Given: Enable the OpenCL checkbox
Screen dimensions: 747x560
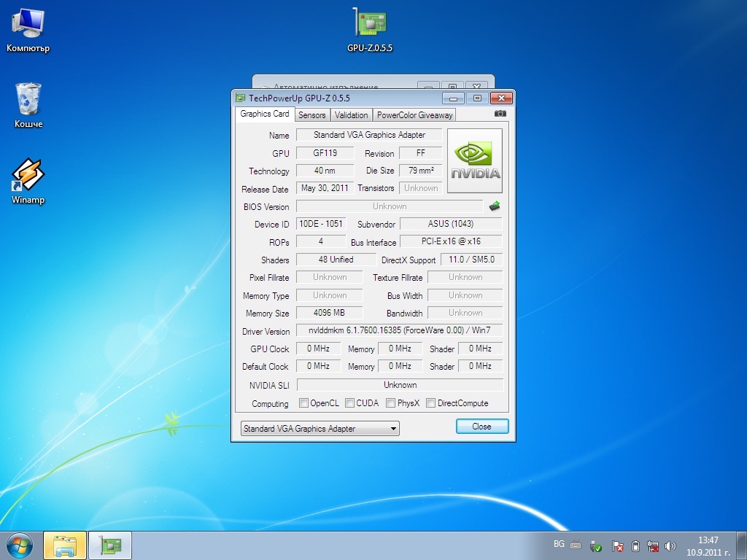Looking at the screenshot, I should pos(303,402).
